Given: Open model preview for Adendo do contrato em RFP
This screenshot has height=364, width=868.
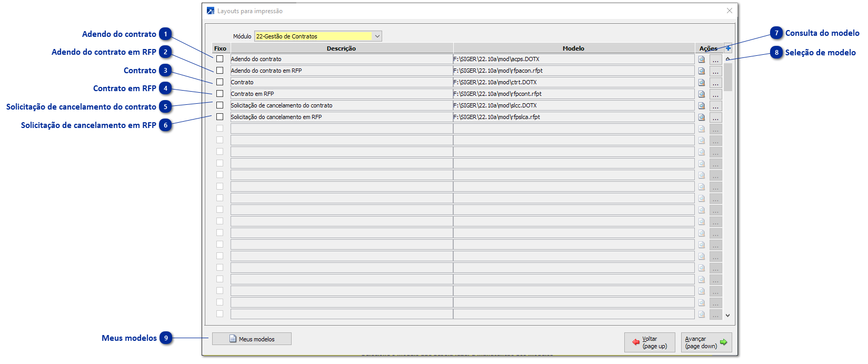Looking at the screenshot, I should pos(702,71).
